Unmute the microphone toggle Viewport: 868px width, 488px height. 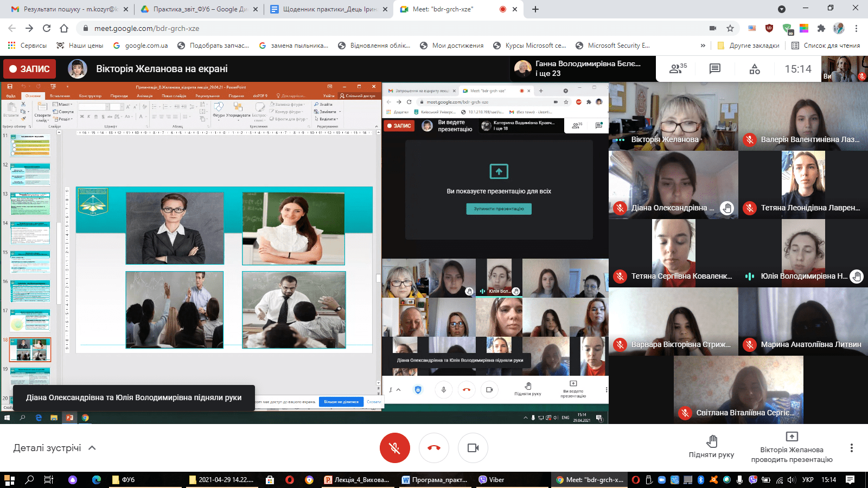click(394, 448)
